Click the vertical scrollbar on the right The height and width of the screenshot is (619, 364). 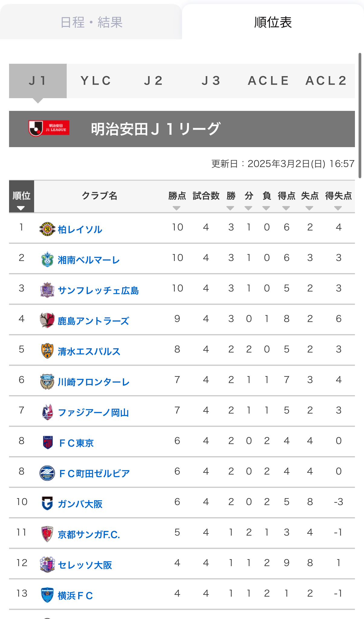(x=360, y=115)
